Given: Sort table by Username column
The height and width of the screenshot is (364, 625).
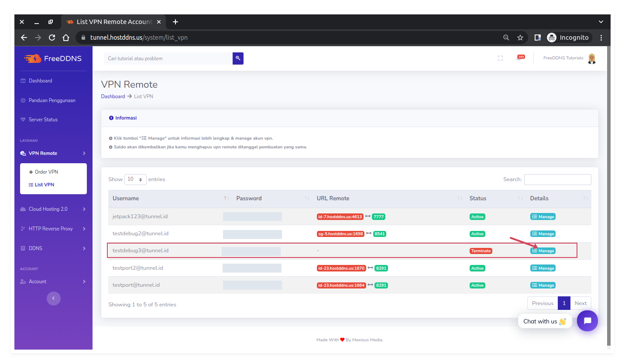Looking at the screenshot, I should tap(170, 198).
